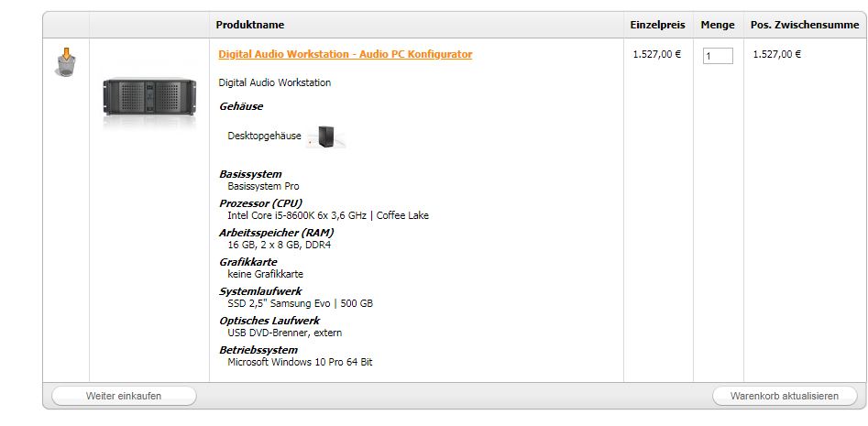The image size is (868, 426).
Task: Click the Einzelpreis column header
Action: point(658,25)
